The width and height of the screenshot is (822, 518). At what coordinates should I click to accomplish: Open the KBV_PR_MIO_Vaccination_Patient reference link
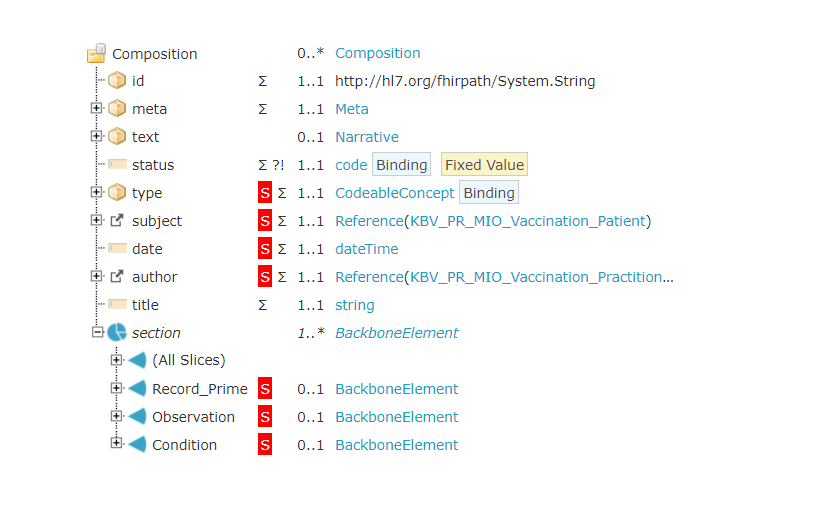(x=528, y=221)
